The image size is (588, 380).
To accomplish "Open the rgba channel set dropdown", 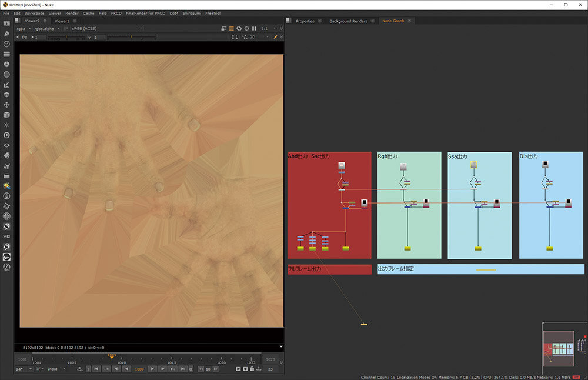I will tap(24, 28).
